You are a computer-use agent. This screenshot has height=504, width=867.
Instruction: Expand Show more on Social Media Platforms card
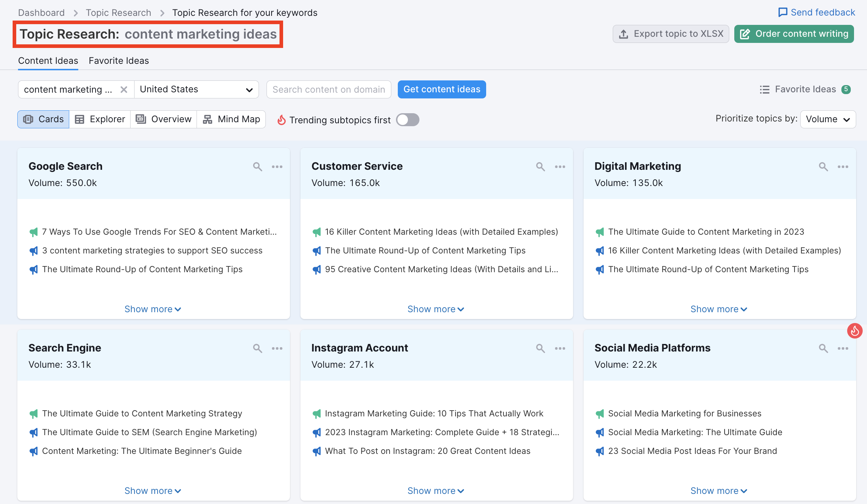(719, 491)
